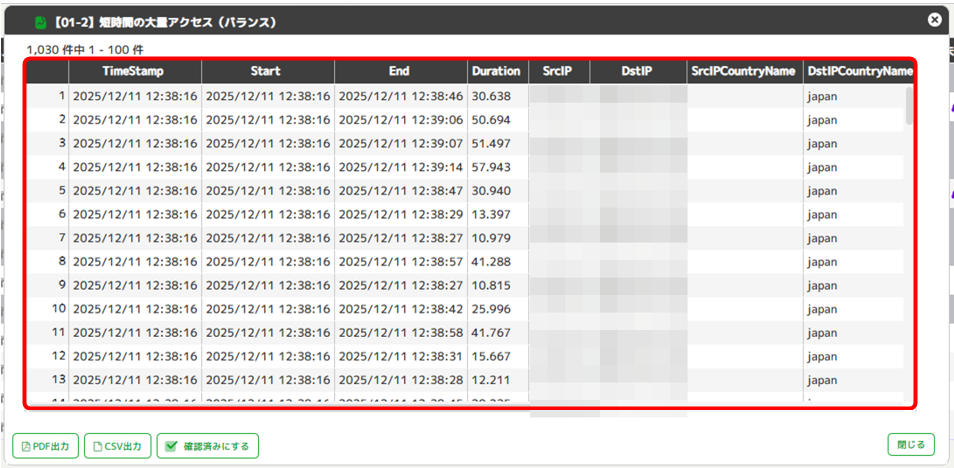The height and width of the screenshot is (468, 954).
Task: Click End time 2025/12/11 12:38:42
Action: click(401, 309)
